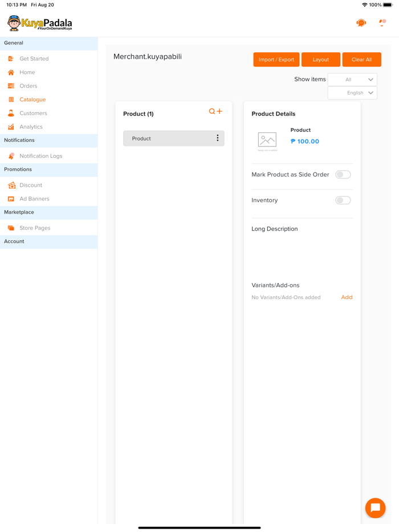
Task: Toggle Mark Product as Side Order
Action: [343, 174]
